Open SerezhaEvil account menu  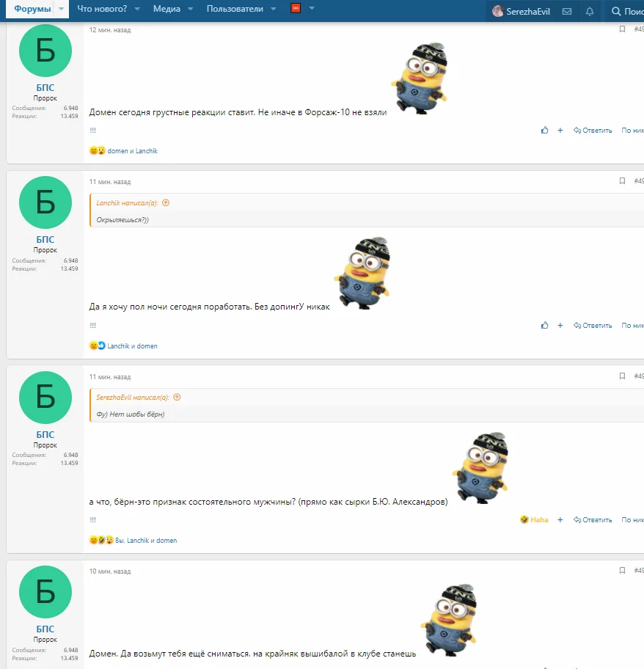point(522,12)
